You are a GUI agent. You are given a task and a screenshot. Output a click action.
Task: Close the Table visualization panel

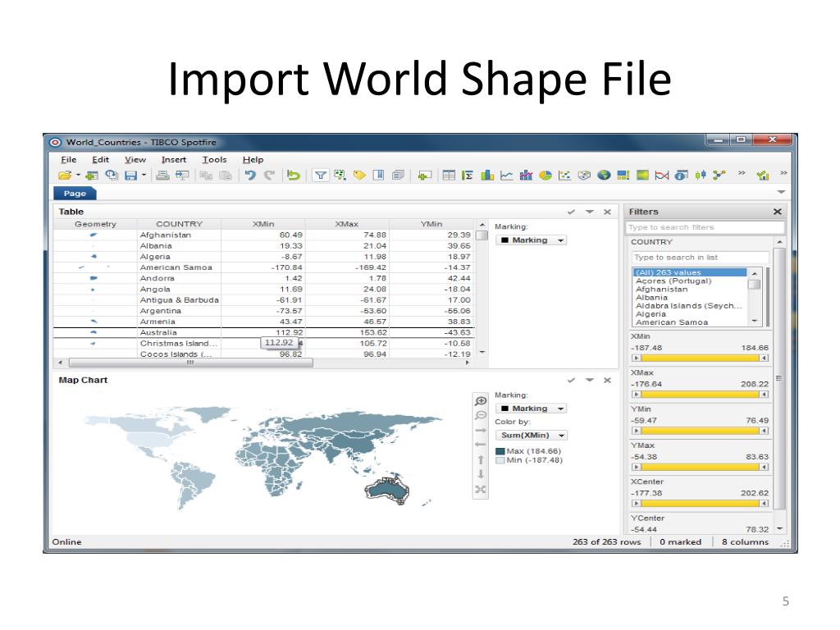pyautogui.click(x=607, y=212)
